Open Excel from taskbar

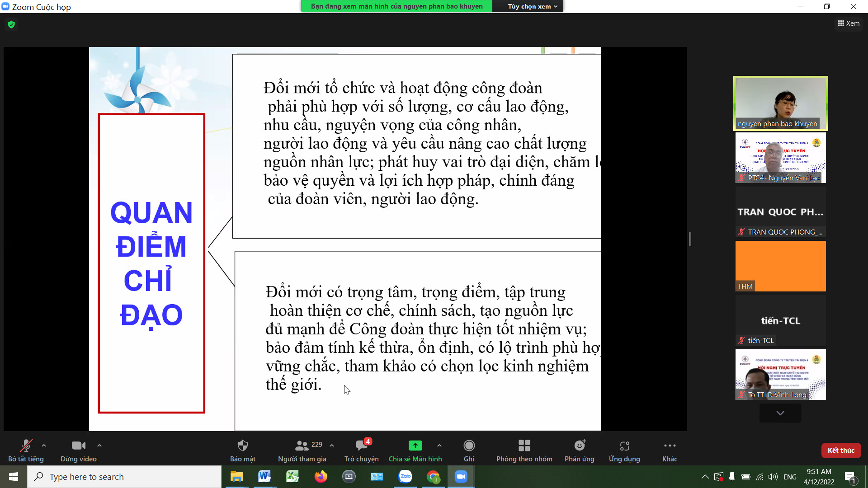292,477
